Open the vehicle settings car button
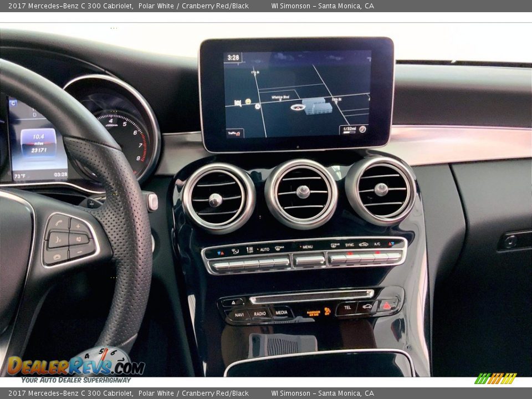This screenshot has height=399, width=532. tap(367, 306)
